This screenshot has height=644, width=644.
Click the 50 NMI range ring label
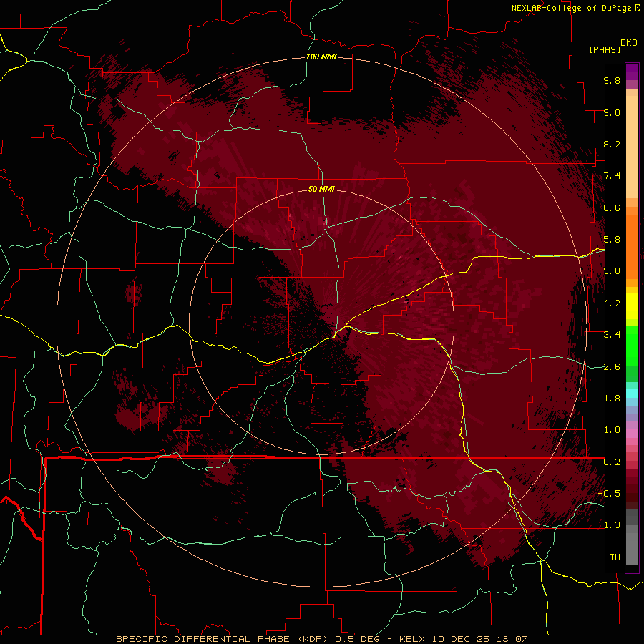click(x=321, y=190)
